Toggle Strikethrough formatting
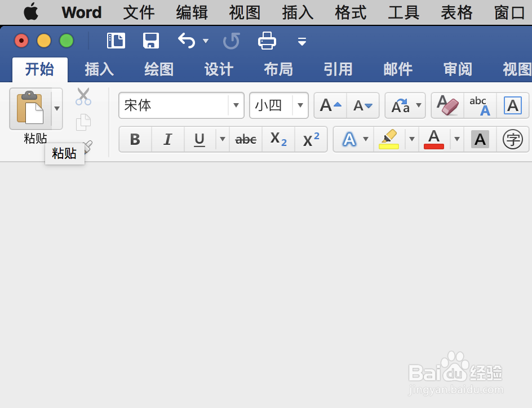 coord(246,139)
